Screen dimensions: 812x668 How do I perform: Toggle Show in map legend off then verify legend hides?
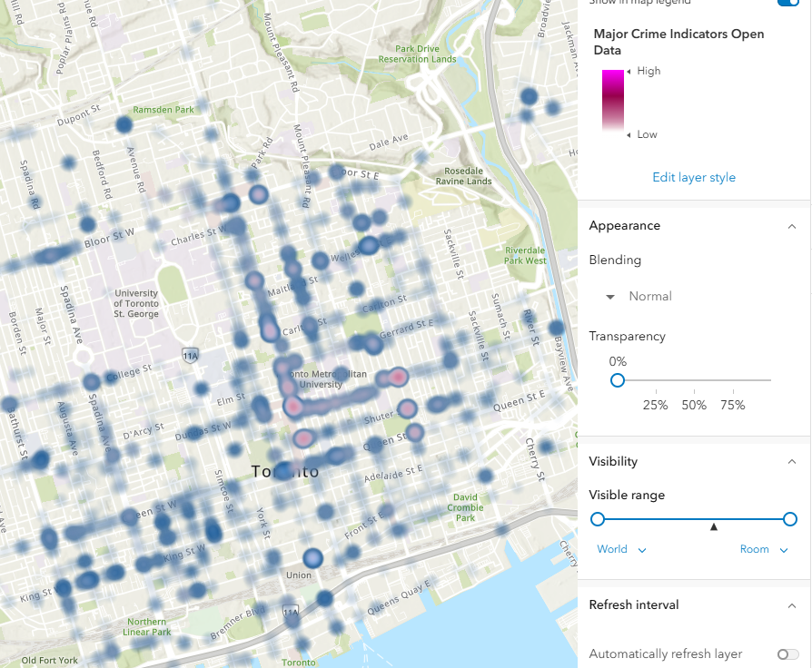click(787, 4)
